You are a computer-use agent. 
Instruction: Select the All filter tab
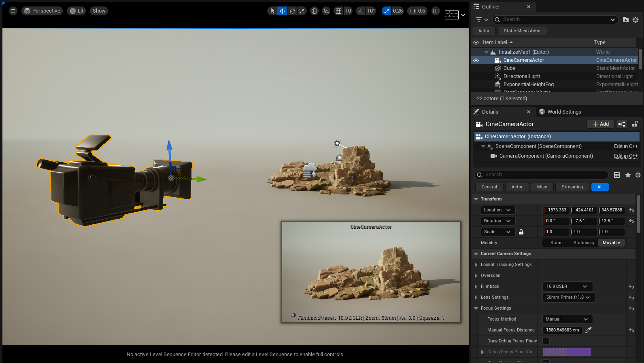600,187
